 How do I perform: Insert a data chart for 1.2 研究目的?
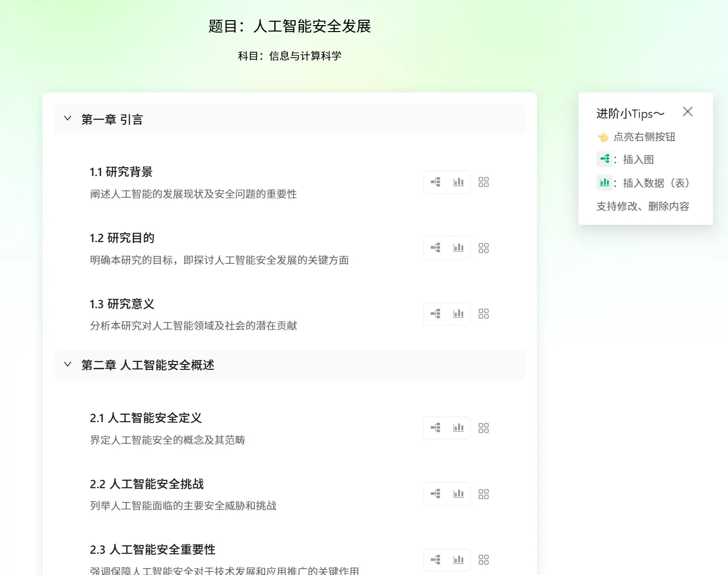(x=459, y=248)
